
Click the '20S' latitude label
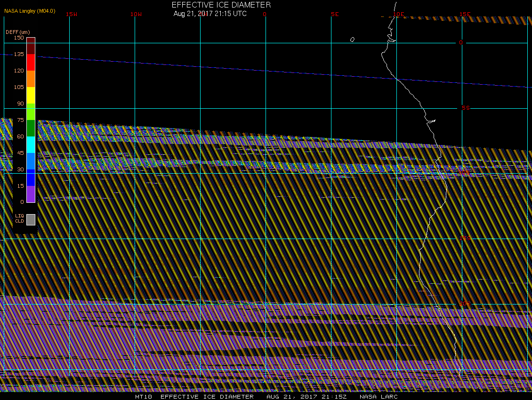click(465, 304)
